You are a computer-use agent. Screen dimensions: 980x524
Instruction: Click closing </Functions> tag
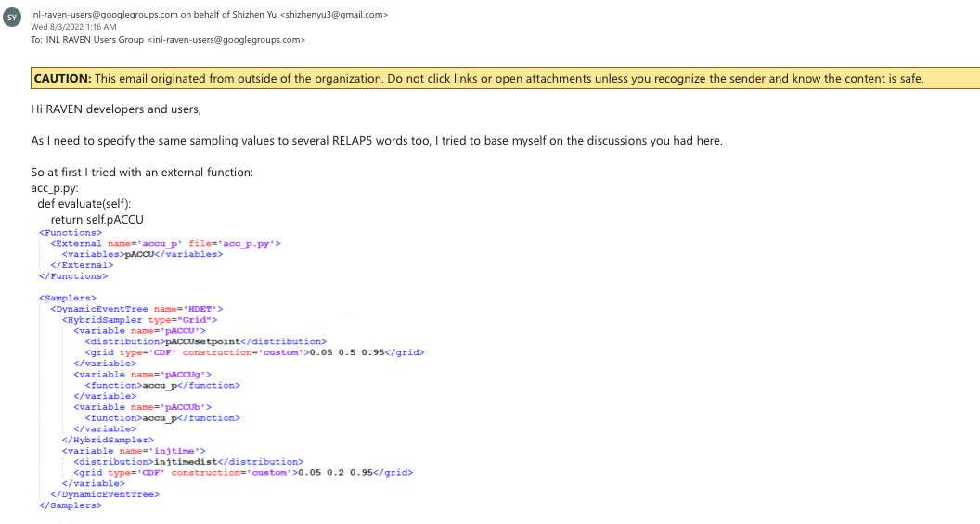coord(73,276)
